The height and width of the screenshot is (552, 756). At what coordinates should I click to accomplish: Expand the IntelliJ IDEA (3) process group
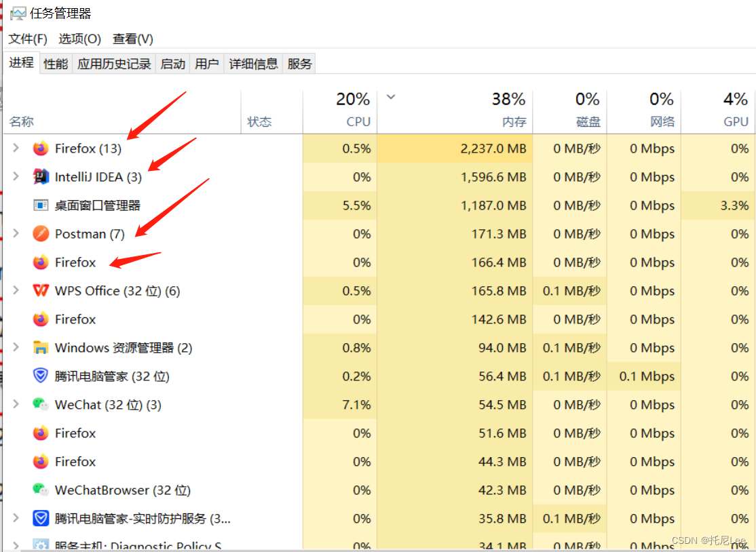point(16,176)
